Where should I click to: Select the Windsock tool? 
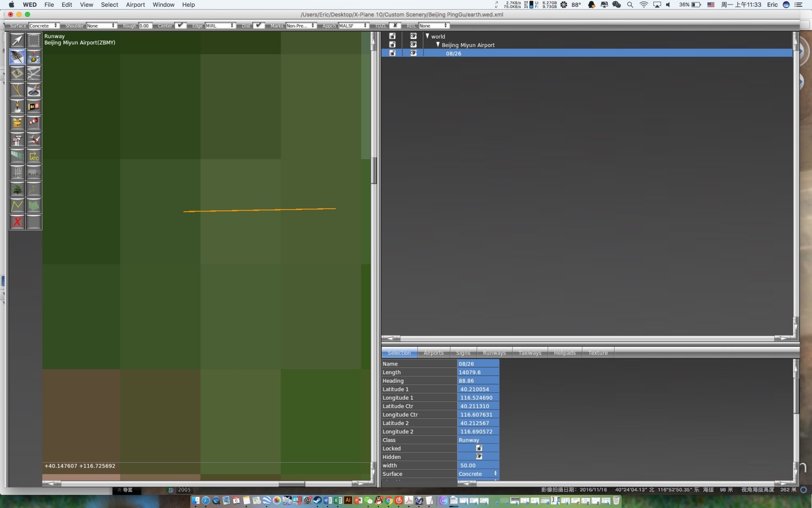(x=34, y=123)
